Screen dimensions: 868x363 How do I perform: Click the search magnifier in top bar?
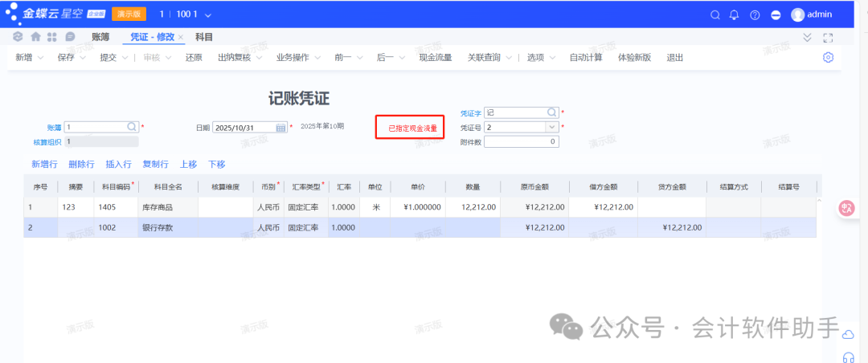[715, 14]
